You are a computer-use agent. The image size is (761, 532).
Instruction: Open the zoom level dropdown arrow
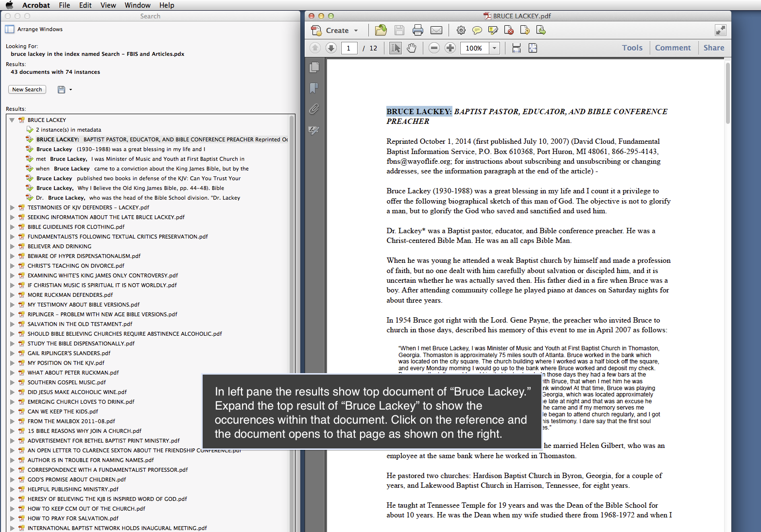[494, 48]
